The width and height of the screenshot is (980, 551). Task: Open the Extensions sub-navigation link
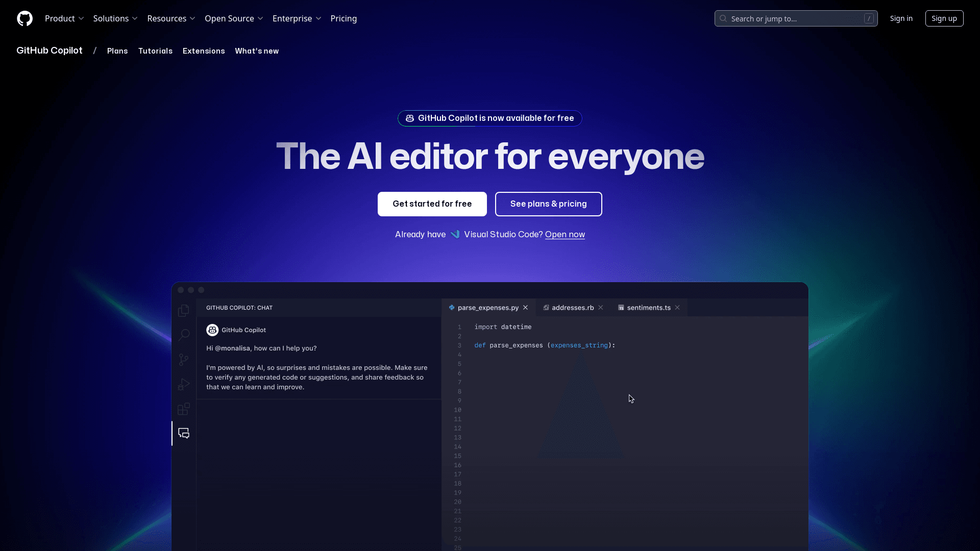[x=204, y=51]
